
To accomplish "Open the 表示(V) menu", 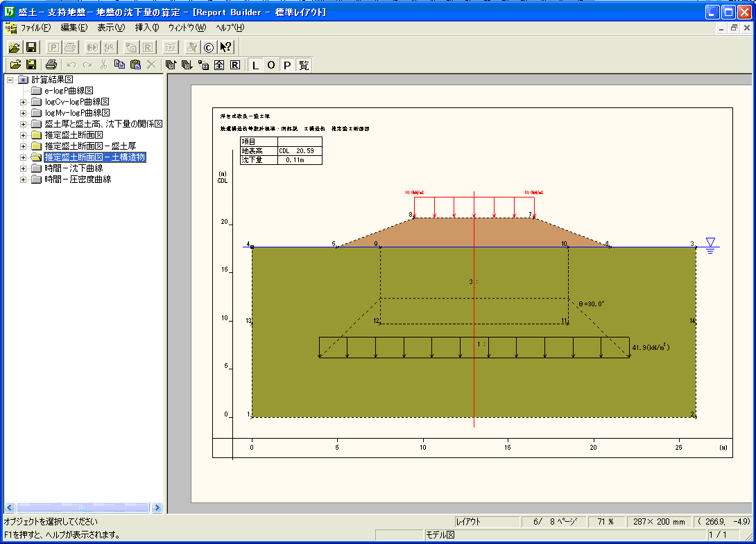I will [110, 28].
